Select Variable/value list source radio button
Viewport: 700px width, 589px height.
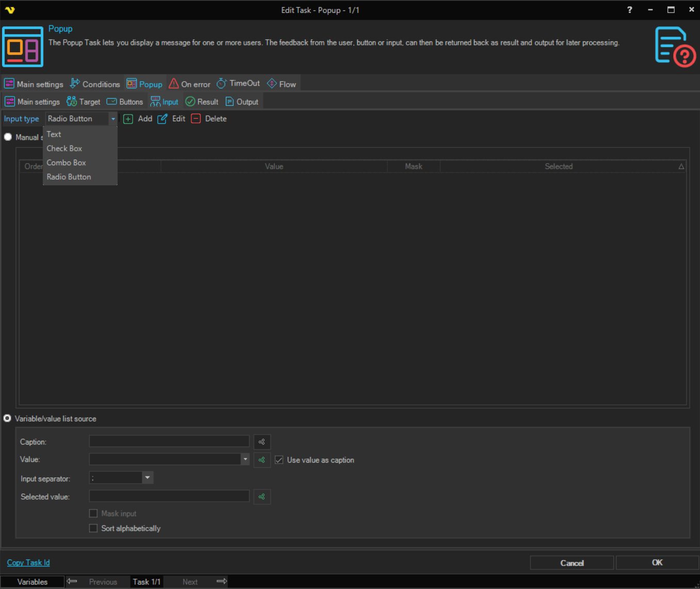pos(8,419)
